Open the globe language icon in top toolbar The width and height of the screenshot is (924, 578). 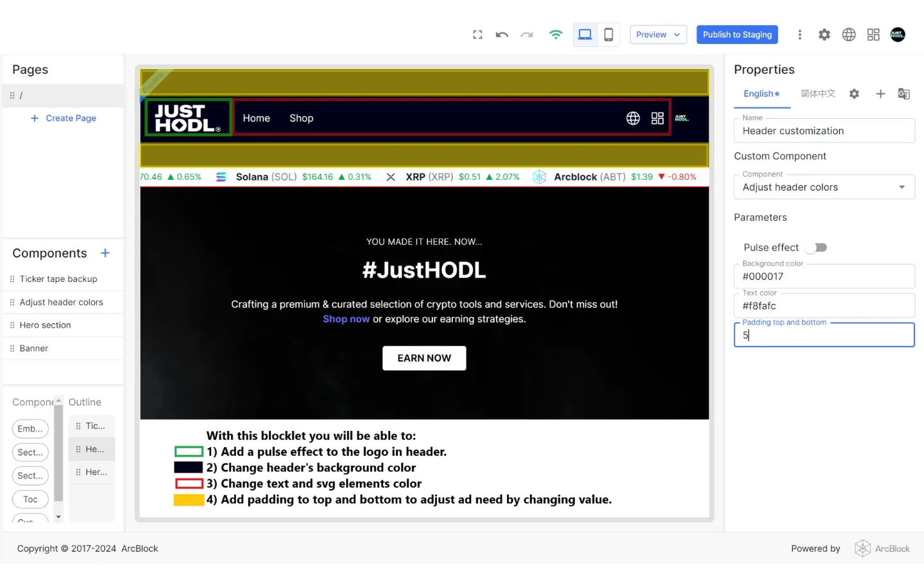(x=849, y=35)
